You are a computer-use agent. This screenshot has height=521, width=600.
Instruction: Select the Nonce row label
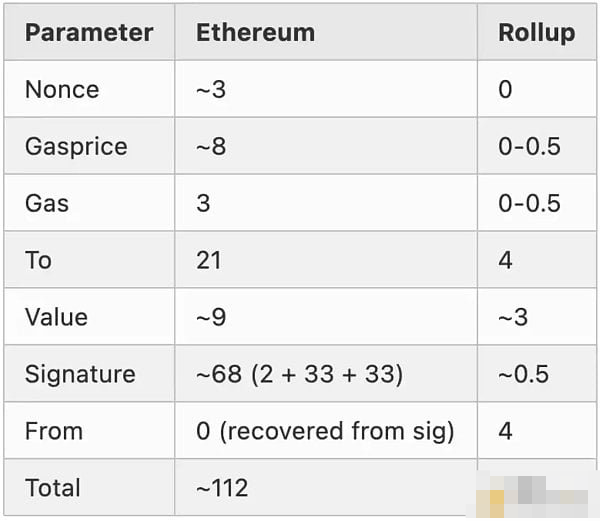point(62,89)
